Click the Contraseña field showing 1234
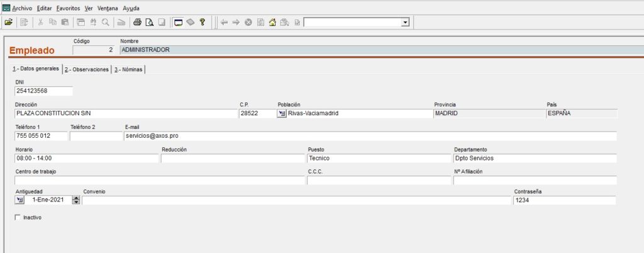Screen dimensions: 644x253 565,200
